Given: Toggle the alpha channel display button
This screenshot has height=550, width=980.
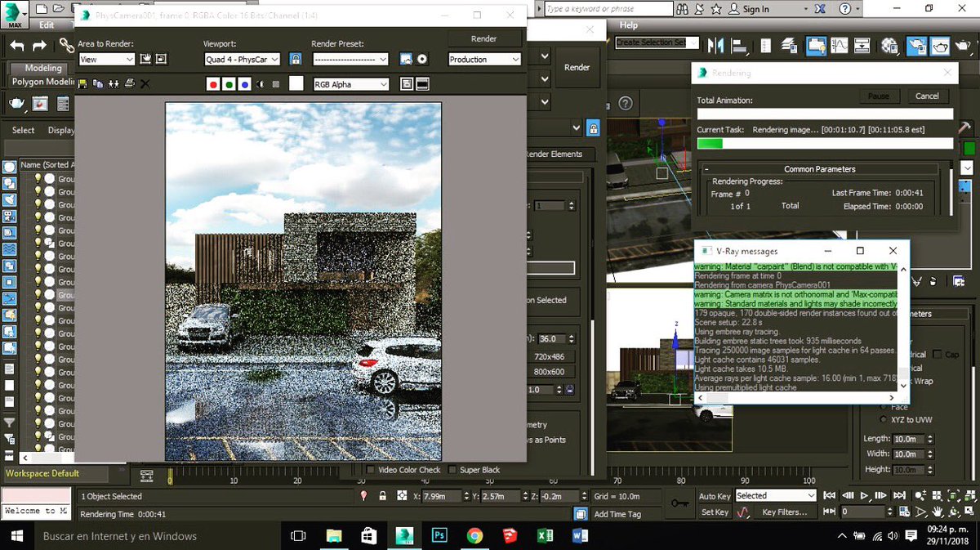Looking at the screenshot, I should (261, 83).
